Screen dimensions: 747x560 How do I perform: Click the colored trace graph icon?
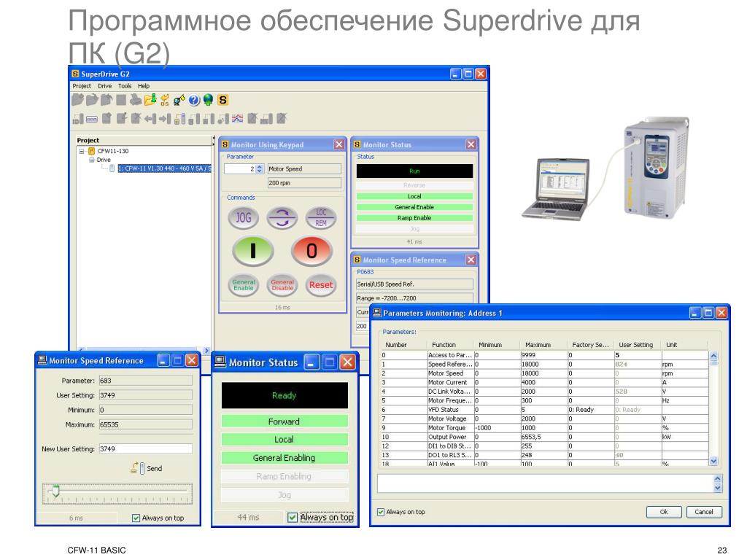point(237,119)
